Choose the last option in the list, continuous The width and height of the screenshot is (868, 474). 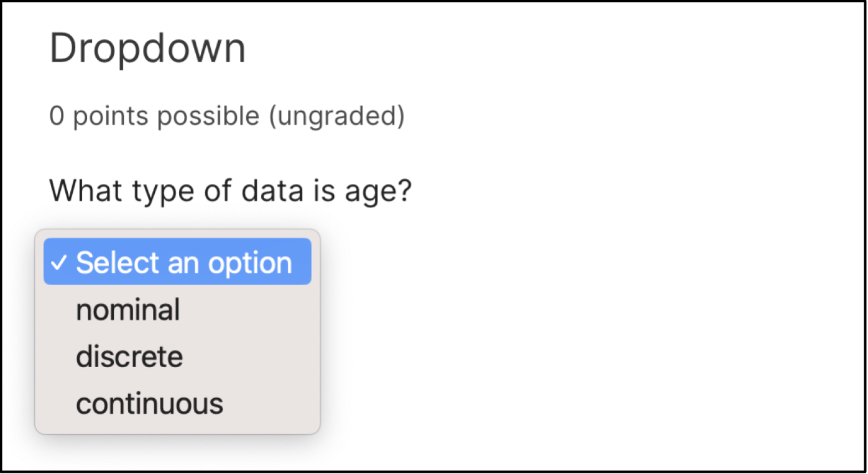(149, 404)
